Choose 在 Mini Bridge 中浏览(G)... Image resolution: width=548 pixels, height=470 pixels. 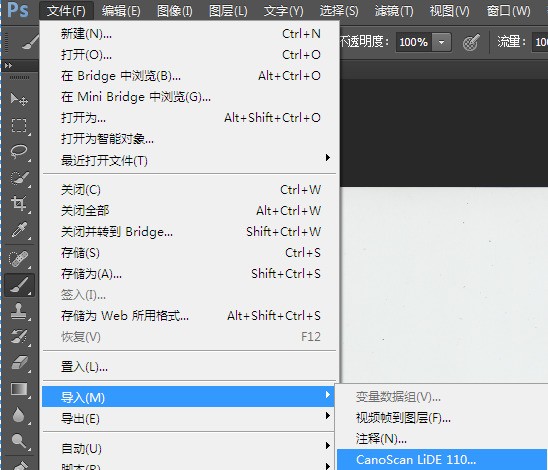tap(190, 97)
